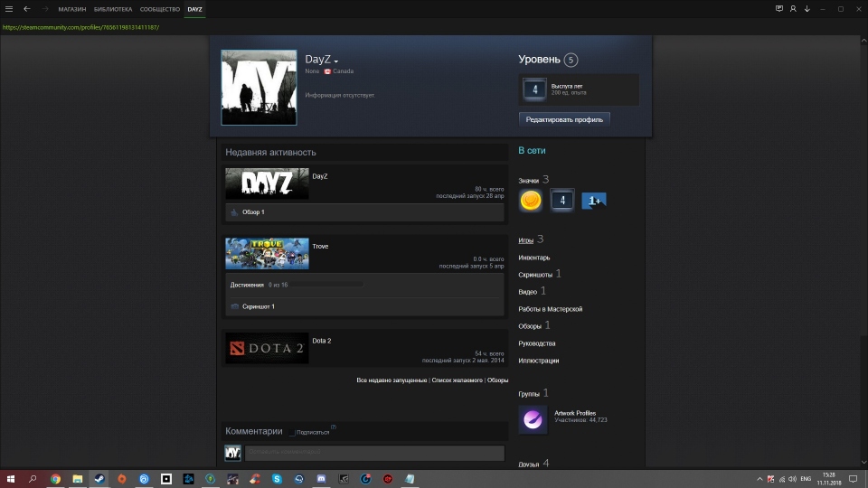The image size is (868, 488).
Task: Open the Группы link
Action: 529,394
